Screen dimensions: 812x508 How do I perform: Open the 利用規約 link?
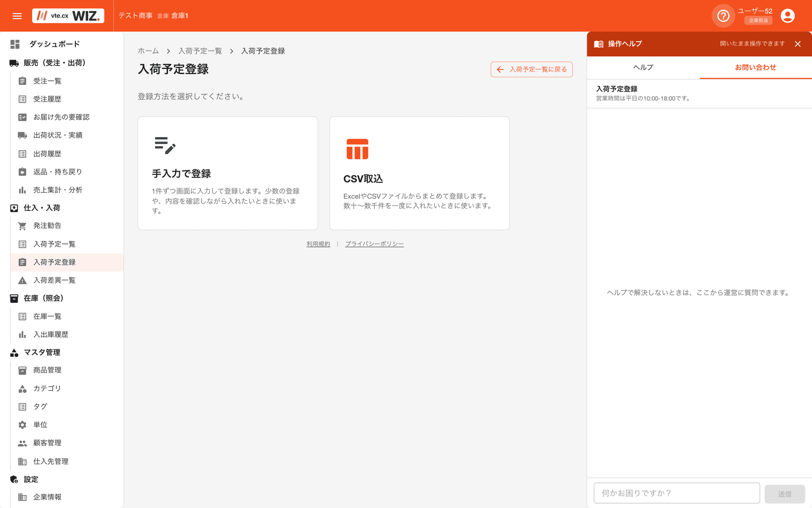tap(318, 244)
